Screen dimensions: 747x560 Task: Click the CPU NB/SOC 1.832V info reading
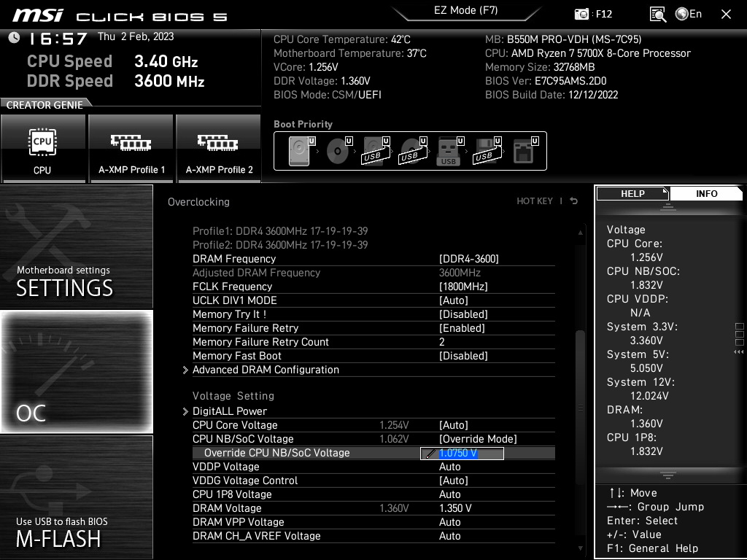point(646,285)
